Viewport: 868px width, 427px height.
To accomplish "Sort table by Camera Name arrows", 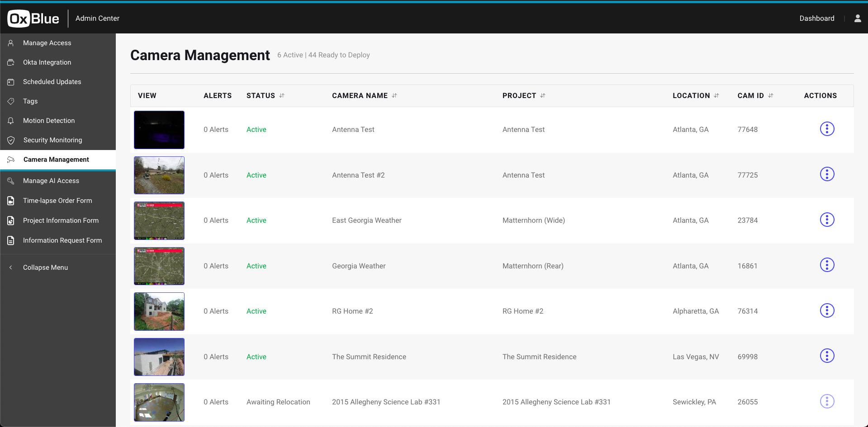I will [394, 96].
